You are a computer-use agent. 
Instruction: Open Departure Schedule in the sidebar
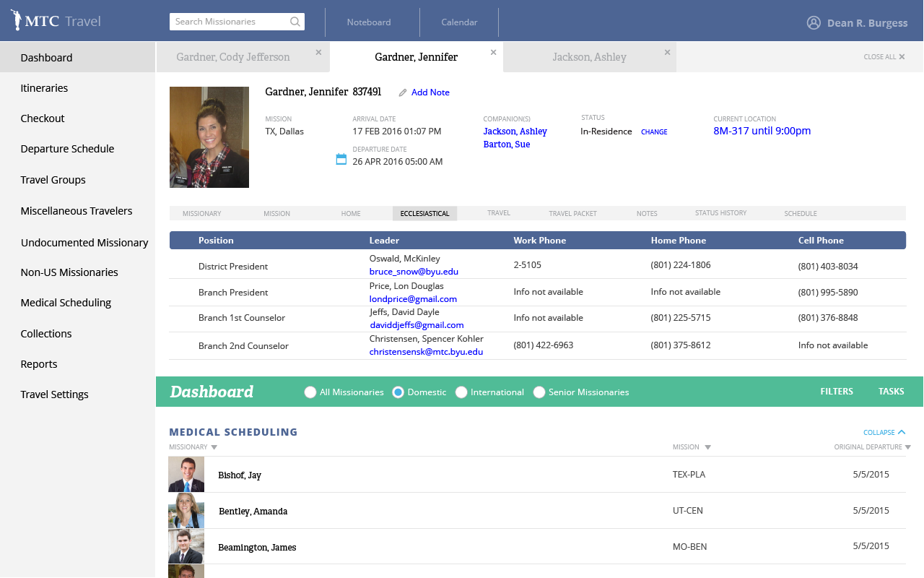coord(67,149)
